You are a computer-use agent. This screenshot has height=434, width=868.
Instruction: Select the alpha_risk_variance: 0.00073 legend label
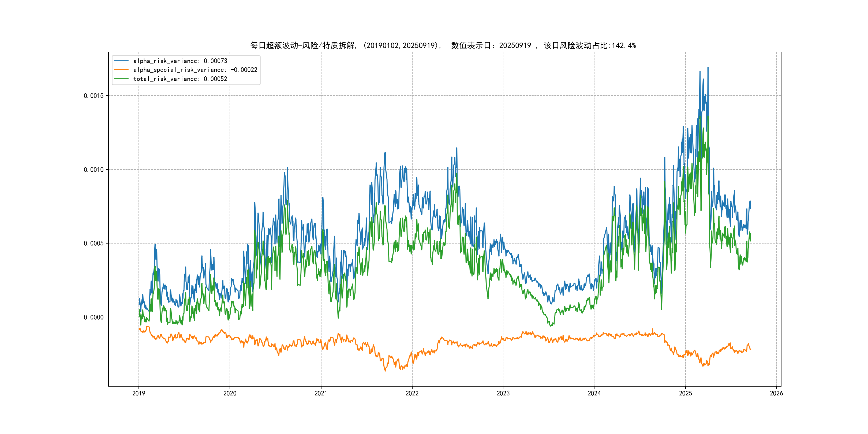[x=180, y=61]
